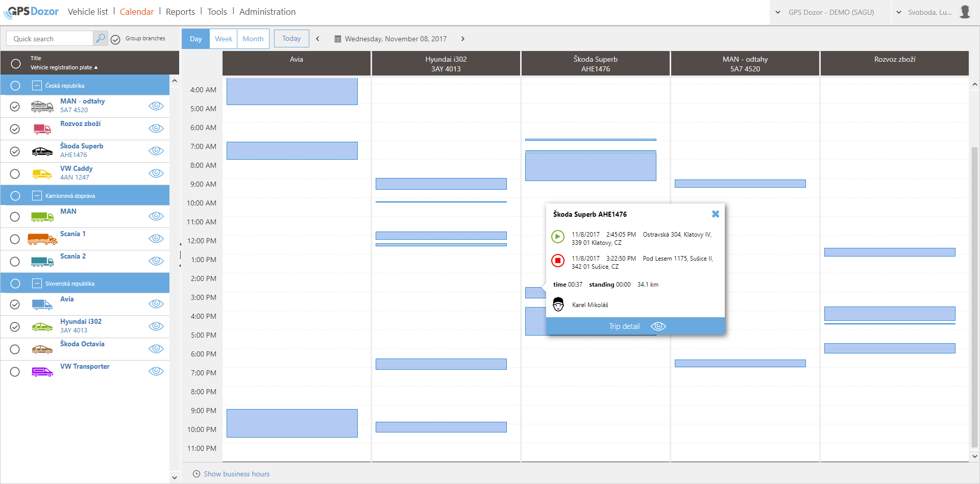The image size is (980, 484).
Task: Click the orange Scania 1 truck icon
Action: [x=42, y=239]
